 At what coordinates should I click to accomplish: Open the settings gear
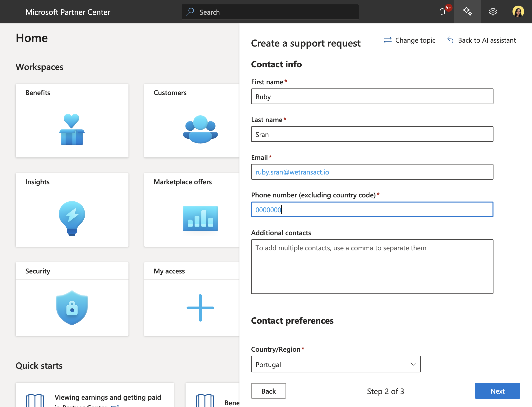[493, 12]
